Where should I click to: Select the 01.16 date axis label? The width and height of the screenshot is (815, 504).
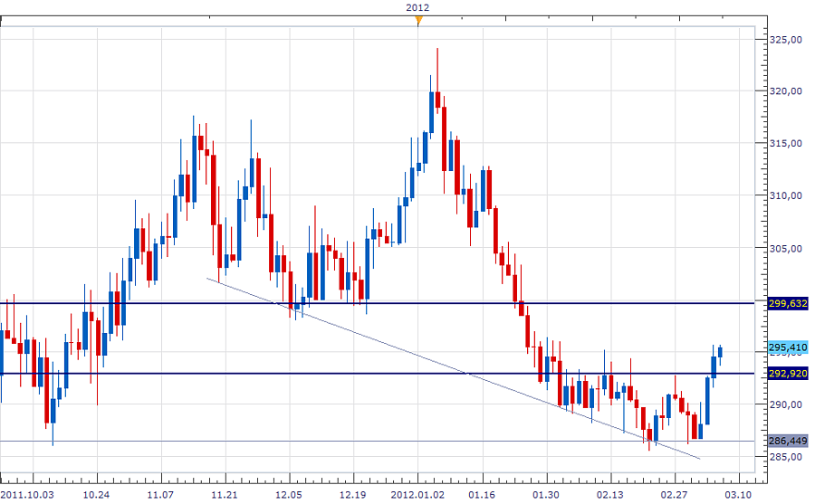click(x=481, y=494)
